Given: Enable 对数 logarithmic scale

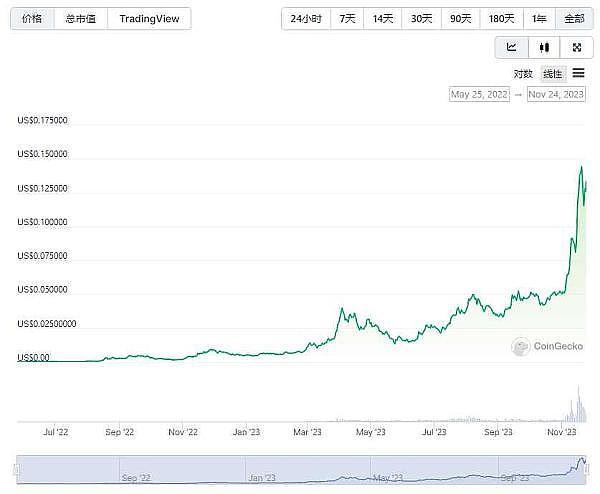Looking at the screenshot, I should tap(523, 74).
